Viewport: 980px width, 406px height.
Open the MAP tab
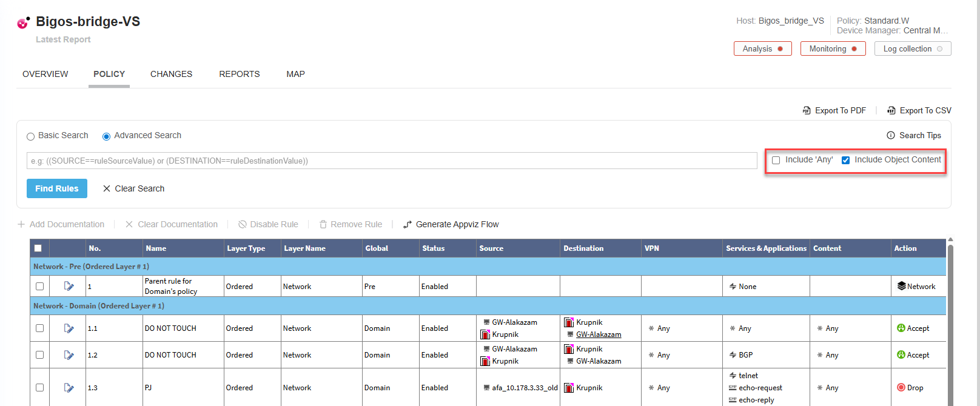(x=295, y=74)
